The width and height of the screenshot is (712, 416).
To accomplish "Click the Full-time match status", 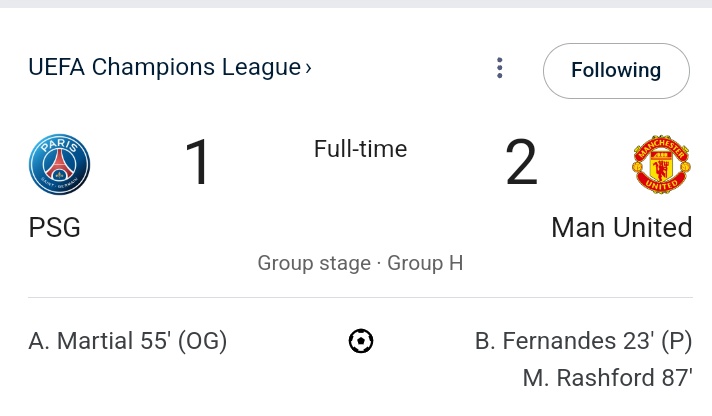I will [x=361, y=149].
